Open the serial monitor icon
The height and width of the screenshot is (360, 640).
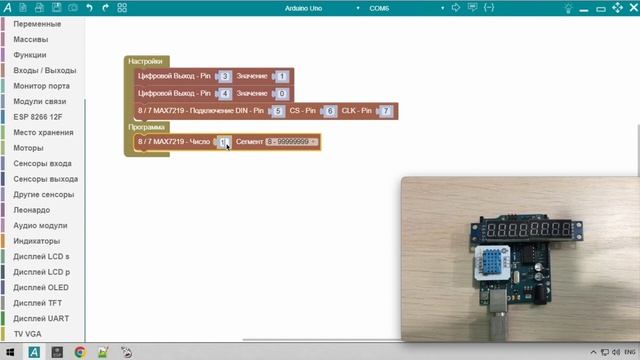click(x=472, y=8)
